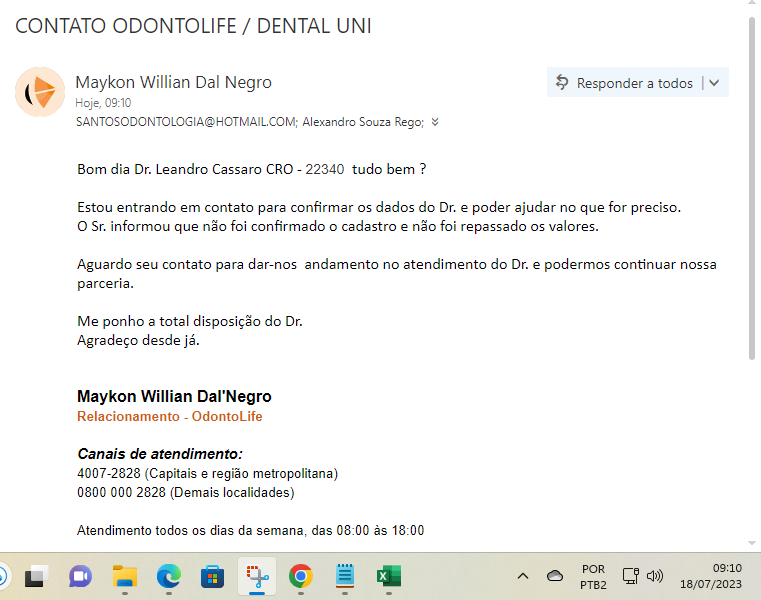761x600 pixels.
Task: Click the Atendimento todos os dias line
Action: (250, 531)
